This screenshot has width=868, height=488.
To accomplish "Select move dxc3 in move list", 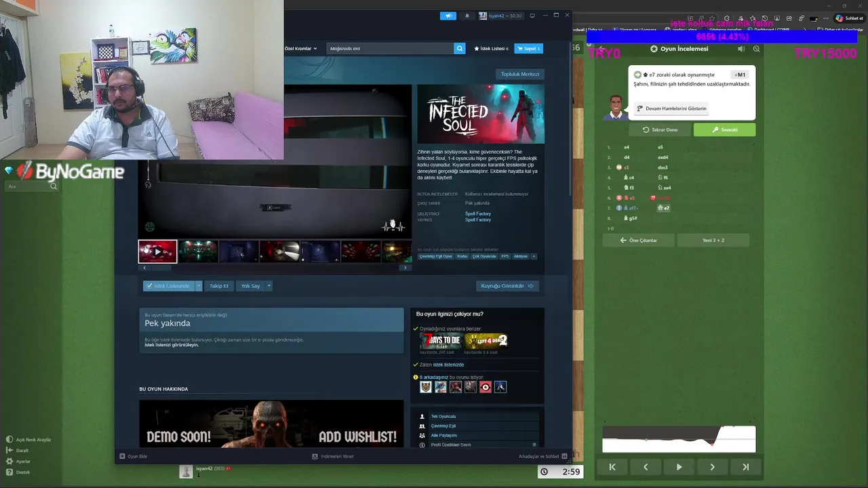I will pos(663,167).
